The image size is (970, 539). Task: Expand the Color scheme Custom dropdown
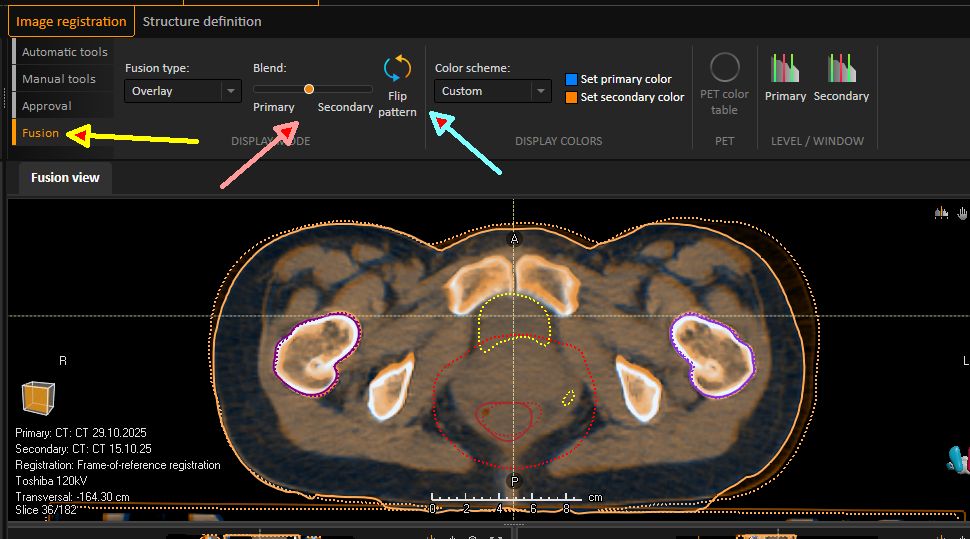point(493,91)
